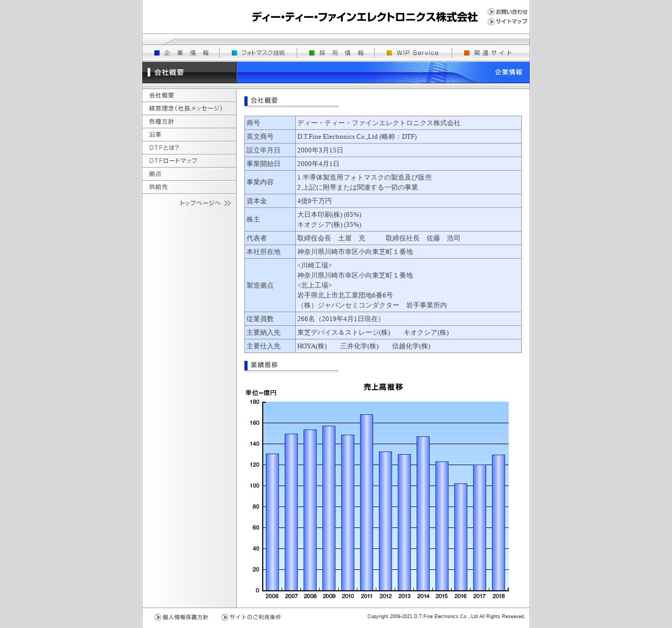Click the 2006 bar in the sales chart
672x628 pixels.
272,522
